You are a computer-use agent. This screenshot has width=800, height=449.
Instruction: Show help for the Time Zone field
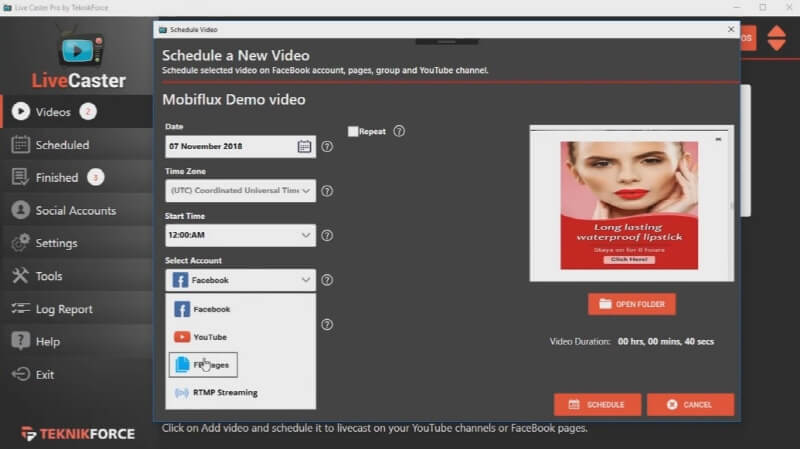click(x=327, y=191)
